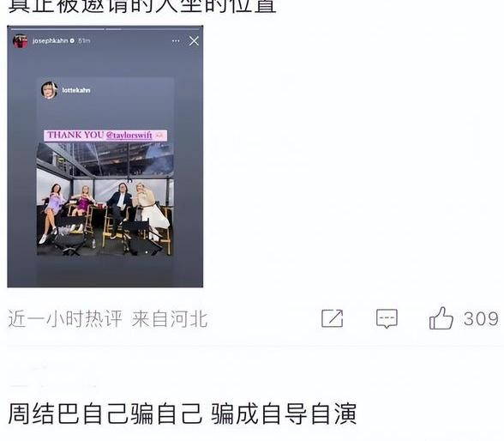Click the X icon in the story screenshot
This screenshot has width=504, height=441.
[x=194, y=41]
